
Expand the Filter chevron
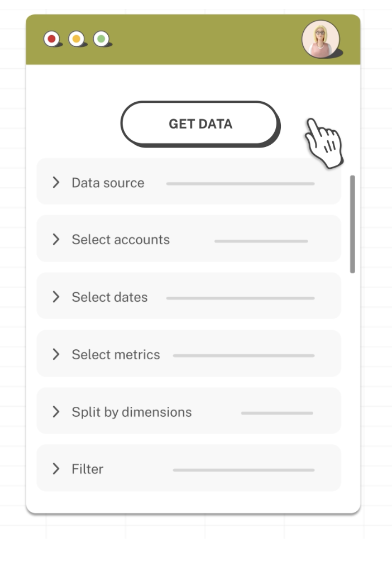[x=56, y=469]
